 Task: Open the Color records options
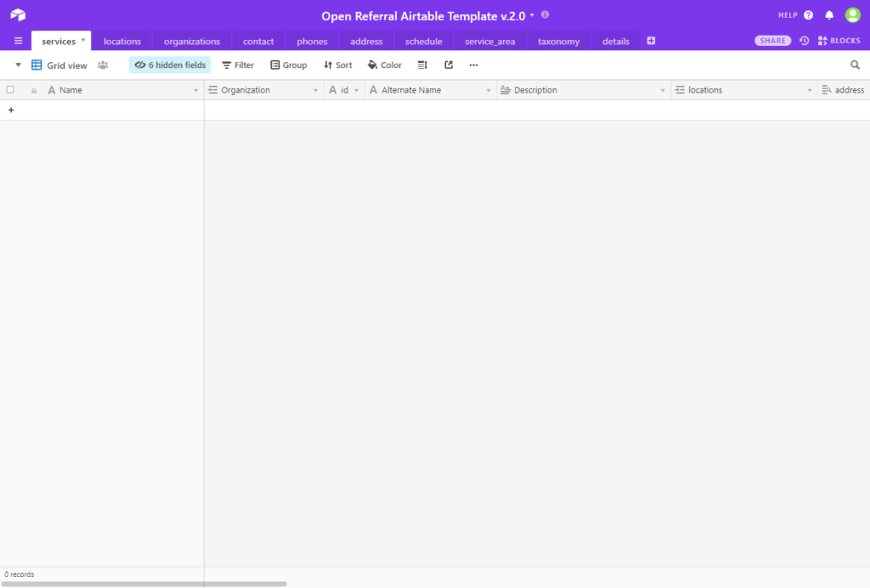pos(385,65)
